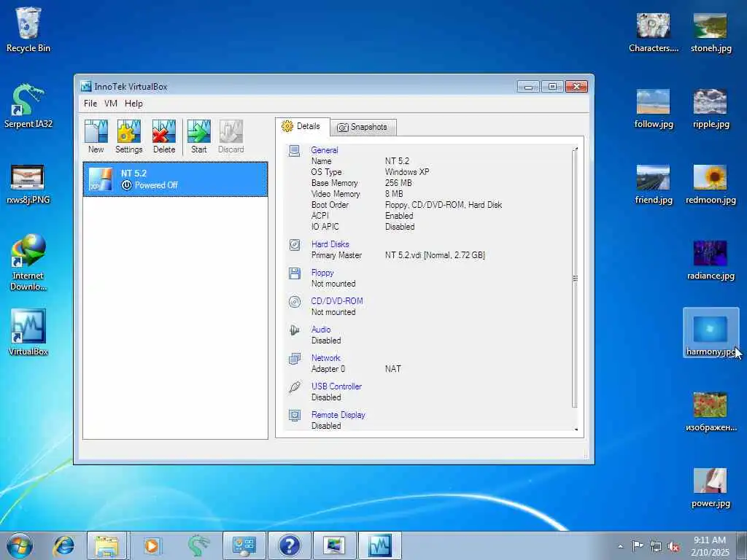
Task: Open Windows Explorer from the taskbar
Action: pyautogui.click(x=107, y=545)
